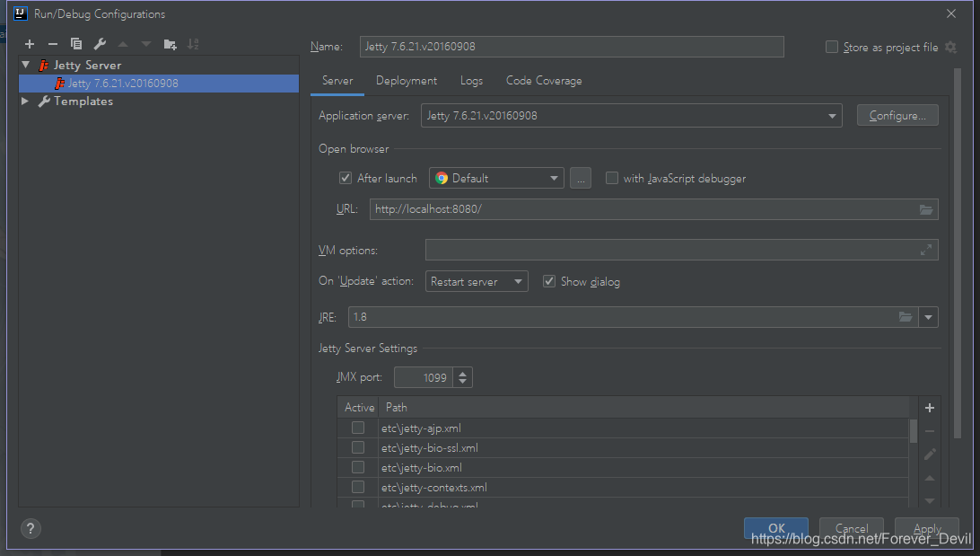
Task: Select etc\jetty-contexts.xml path text
Action: pos(433,487)
